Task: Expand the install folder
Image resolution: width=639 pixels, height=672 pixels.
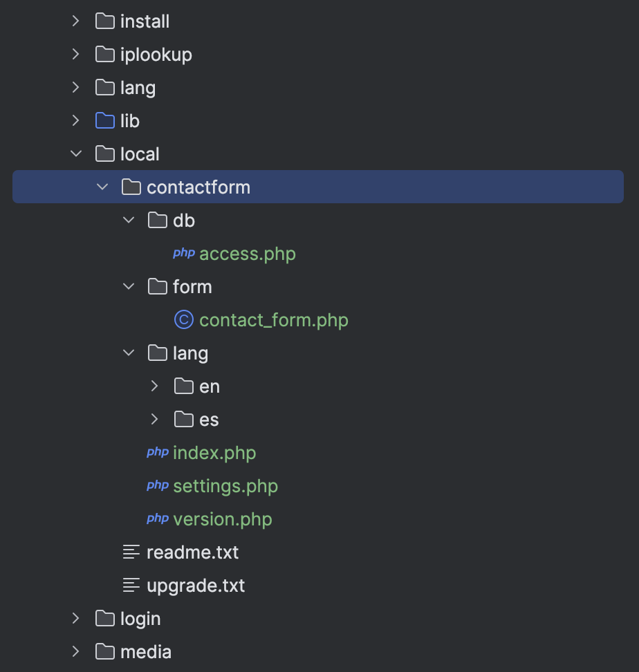Action: coord(76,21)
